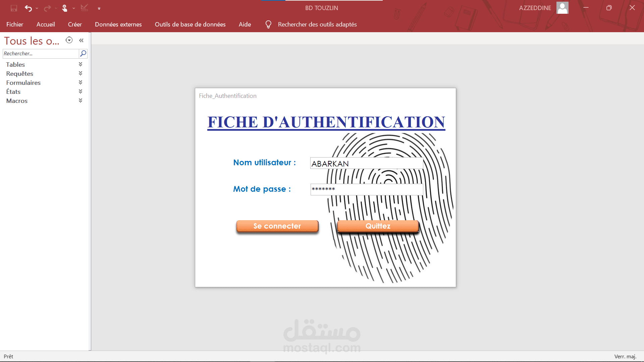Click the Redo arrow icon
Image resolution: width=644 pixels, height=362 pixels.
click(47, 8)
